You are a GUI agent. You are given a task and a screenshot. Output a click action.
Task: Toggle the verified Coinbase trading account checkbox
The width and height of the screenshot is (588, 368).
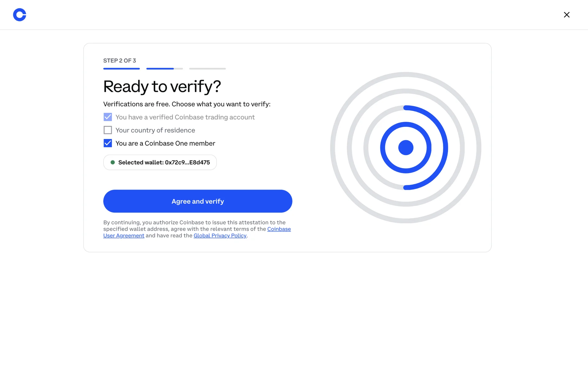(x=108, y=117)
